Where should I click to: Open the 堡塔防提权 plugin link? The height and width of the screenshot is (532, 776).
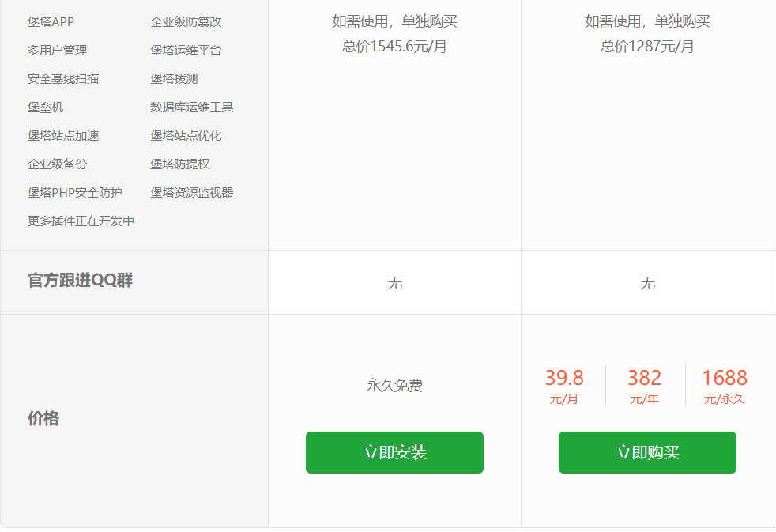click(180, 164)
